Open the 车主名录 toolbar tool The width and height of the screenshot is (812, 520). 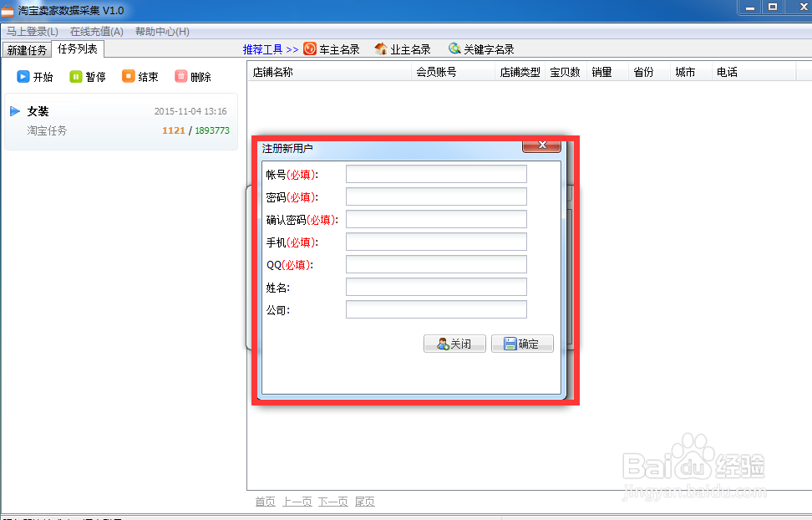[x=332, y=48]
